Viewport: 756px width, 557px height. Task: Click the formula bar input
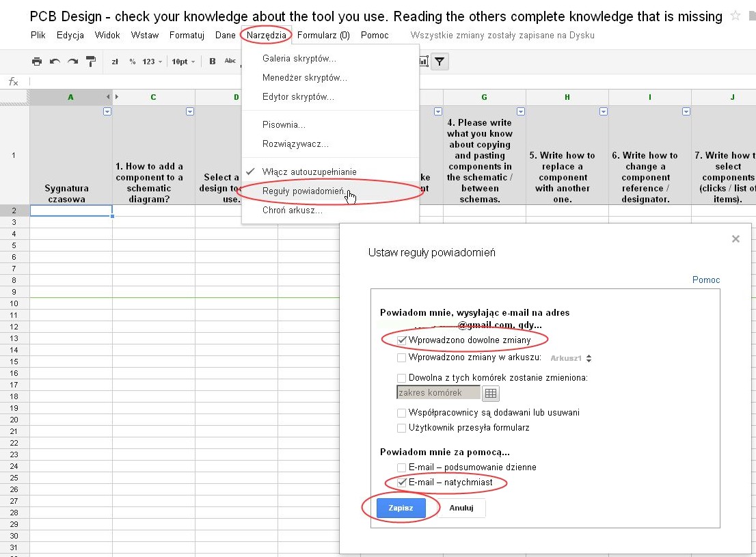(392, 81)
